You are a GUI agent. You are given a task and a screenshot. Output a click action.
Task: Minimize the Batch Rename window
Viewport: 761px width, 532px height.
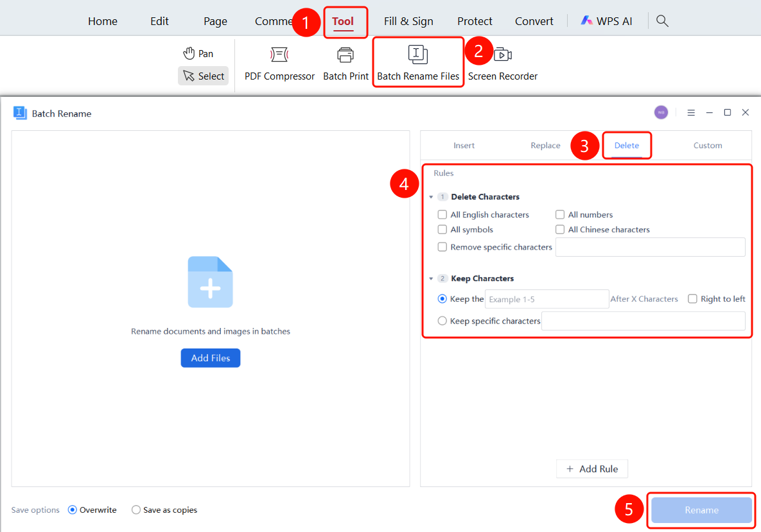tap(709, 112)
